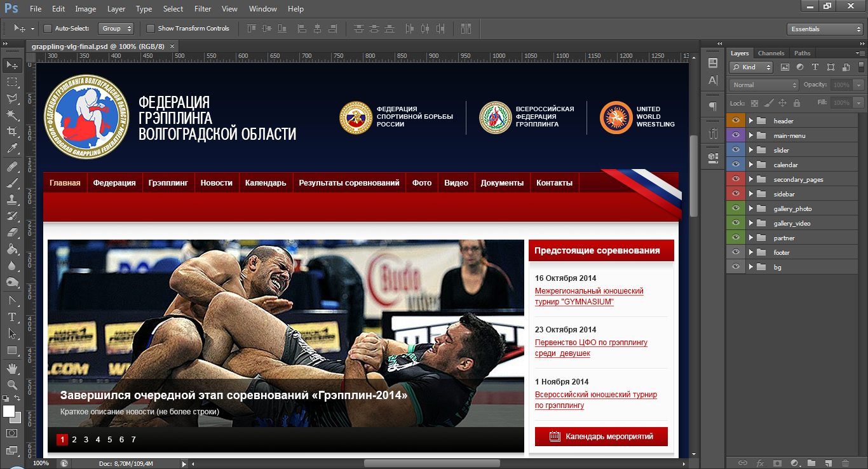Select the Clone Stamp tool

point(12,200)
